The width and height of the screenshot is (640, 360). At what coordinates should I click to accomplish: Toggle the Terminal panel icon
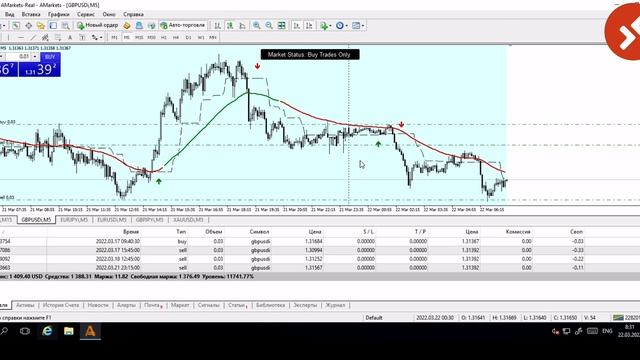click(x=53, y=25)
